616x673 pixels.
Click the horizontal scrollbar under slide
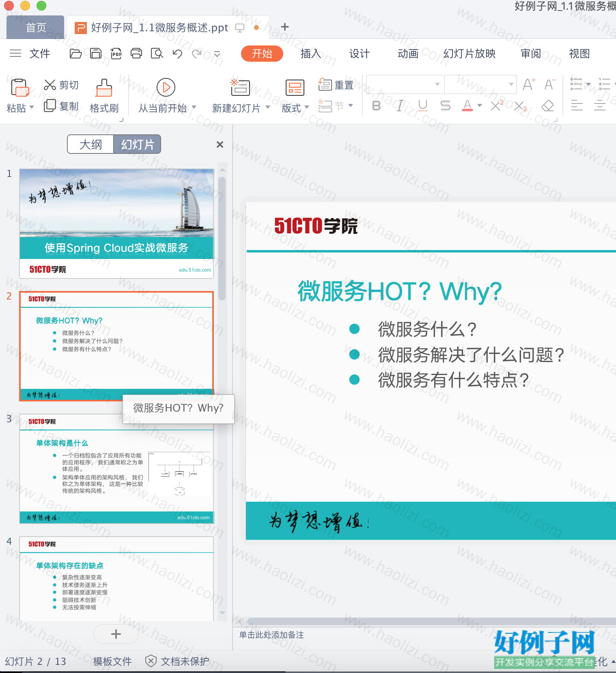click(x=432, y=621)
